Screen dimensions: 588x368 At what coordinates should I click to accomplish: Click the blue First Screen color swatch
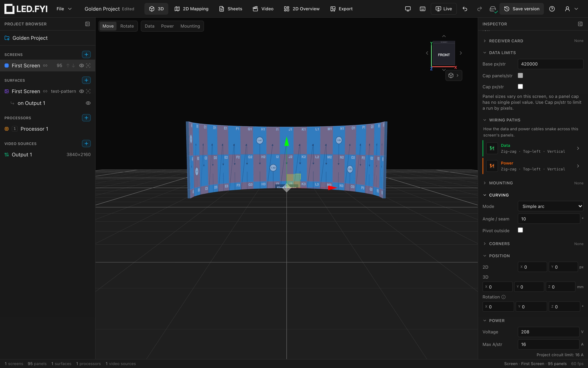click(x=7, y=66)
